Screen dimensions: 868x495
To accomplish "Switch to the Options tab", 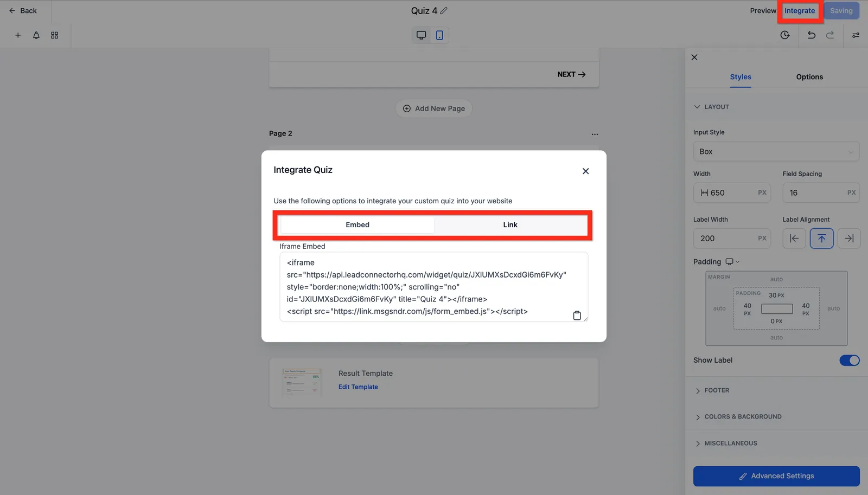I will (809, 77).
